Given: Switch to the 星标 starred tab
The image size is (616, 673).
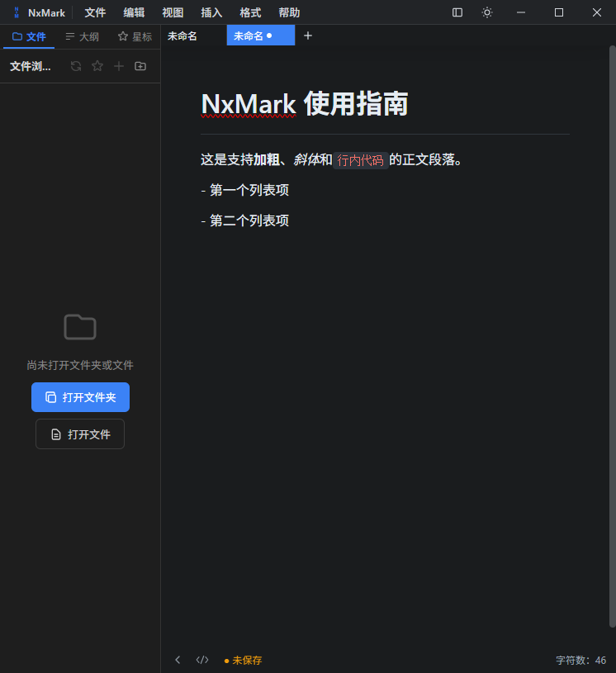Looking at the screenshot, I should pos(135,37).
